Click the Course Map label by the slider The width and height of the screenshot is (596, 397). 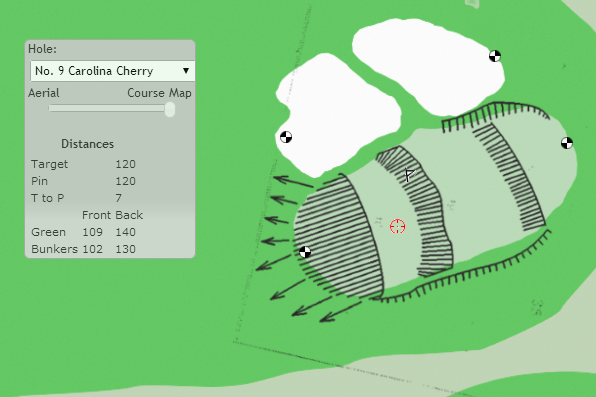(x=159, y=93)
